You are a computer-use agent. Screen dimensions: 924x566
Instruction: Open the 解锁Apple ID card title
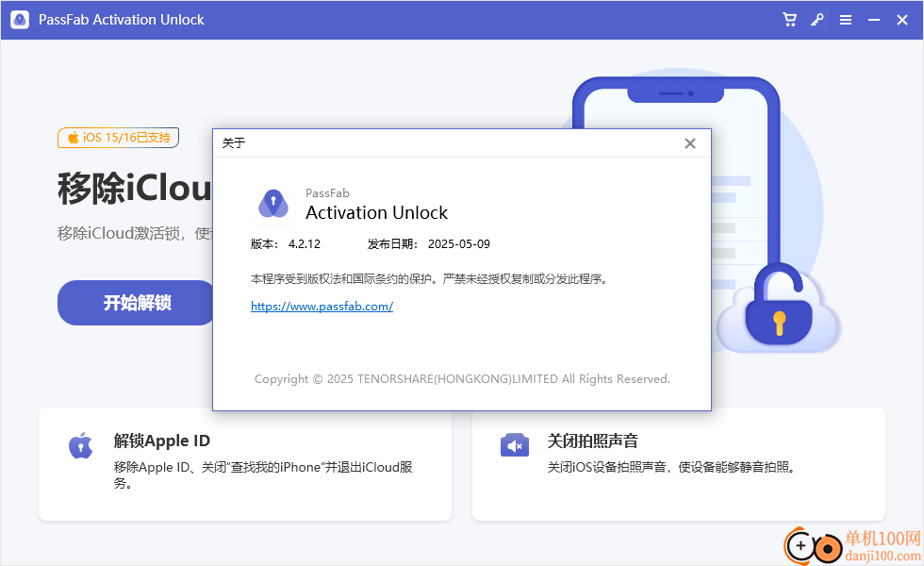[162, 441]
